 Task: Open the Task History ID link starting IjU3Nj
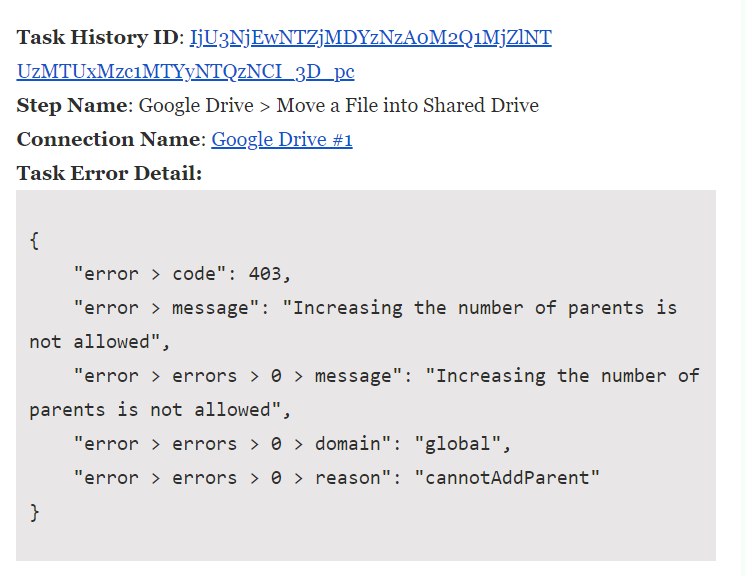point(371,38)
